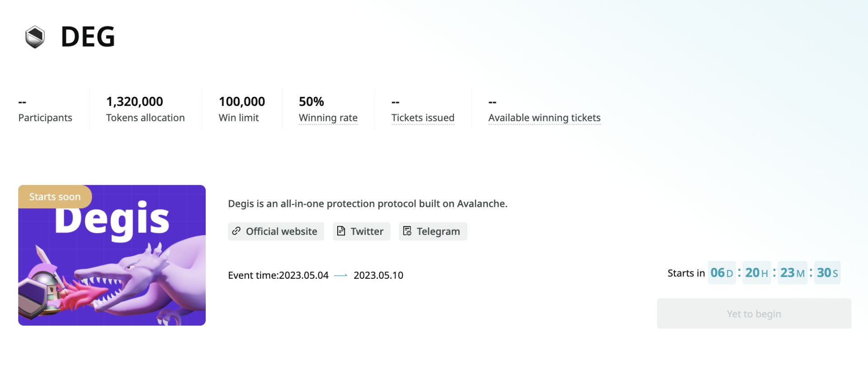The image size is (868, 376).
Task: Select the Participants stat label
Action: [x=45, y=118]
